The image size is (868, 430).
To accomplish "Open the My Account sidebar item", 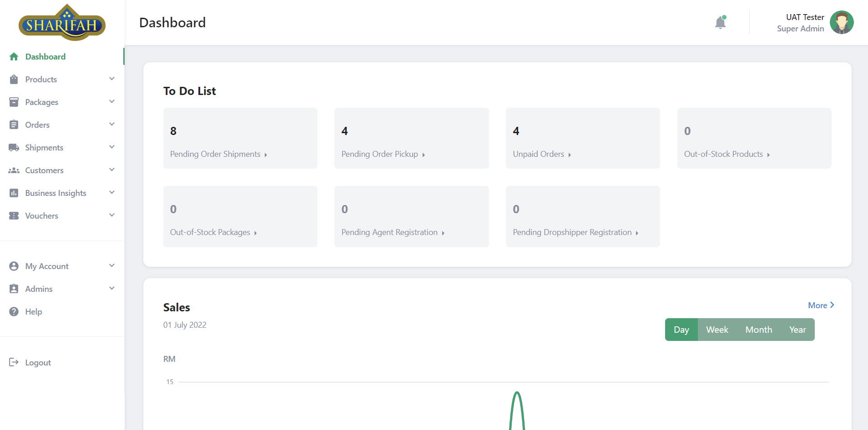I will click(x=62, y=266).
